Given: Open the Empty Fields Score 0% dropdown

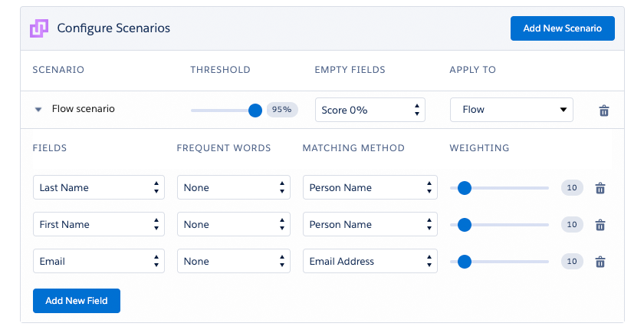Looking at the screenshot, I should 370,110.
